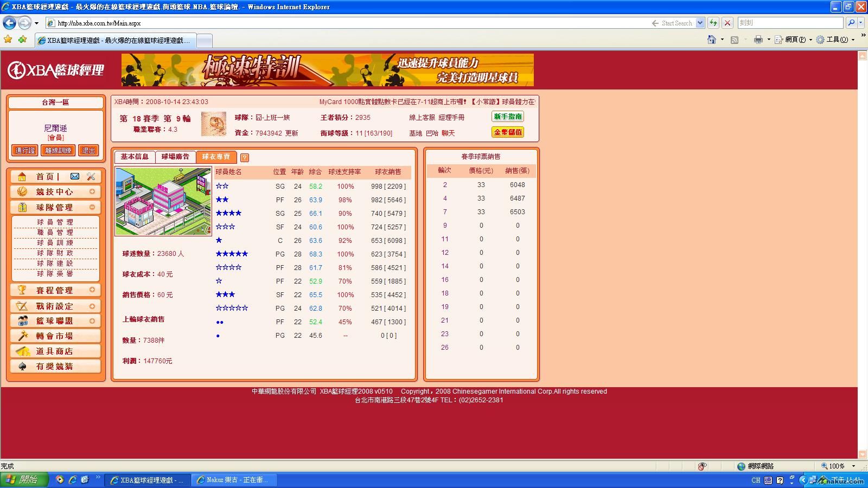Screen dimensions: 868x488
Task: Expand the 競技中心 menu section
Action: tap(92, 191)
